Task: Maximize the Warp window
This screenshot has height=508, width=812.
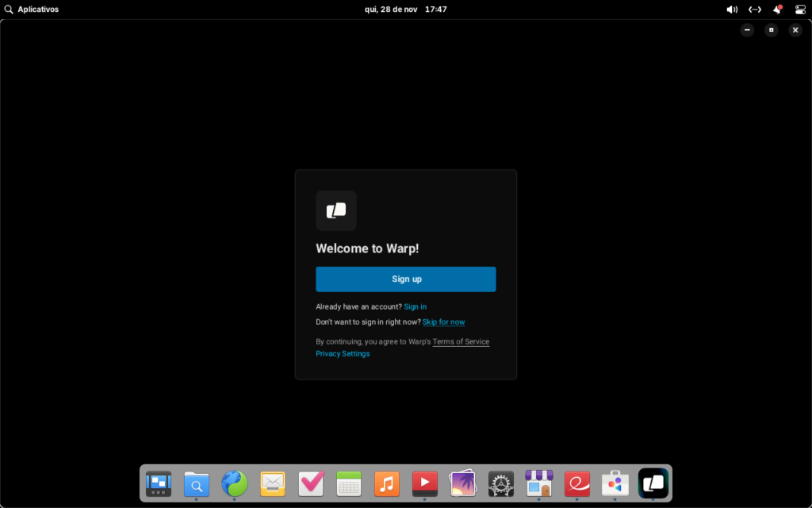Action: coord(771,30)
